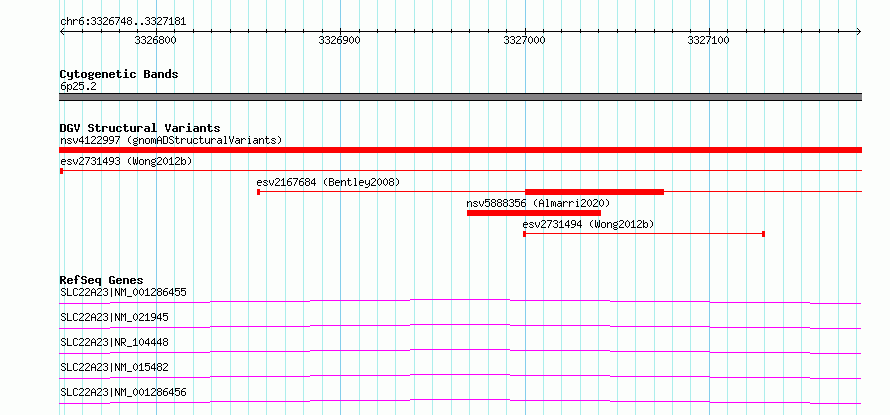Click the thick red nsv4122997 variant bar
This screenshot has width=890, height=415.
[460, 150]
